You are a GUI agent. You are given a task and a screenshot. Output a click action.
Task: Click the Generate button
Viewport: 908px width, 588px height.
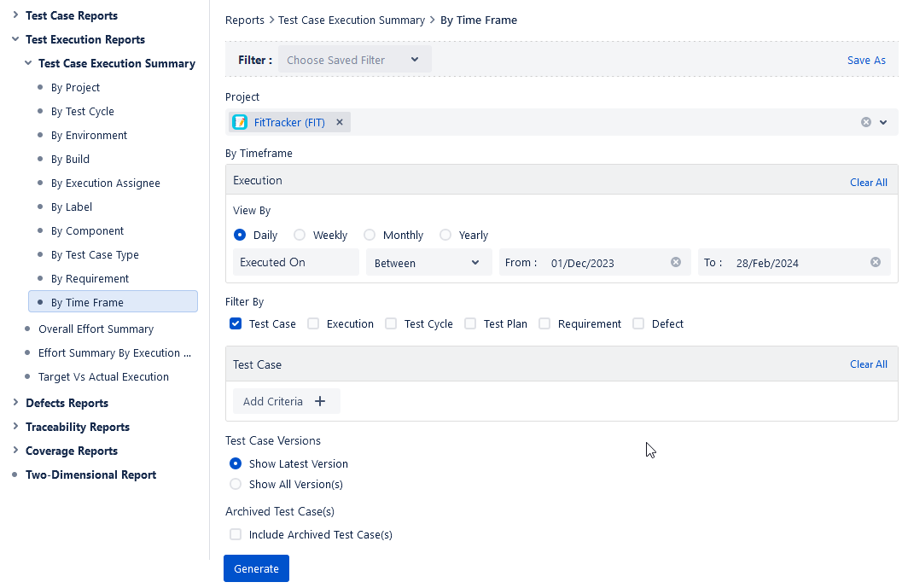click(256, 568)
